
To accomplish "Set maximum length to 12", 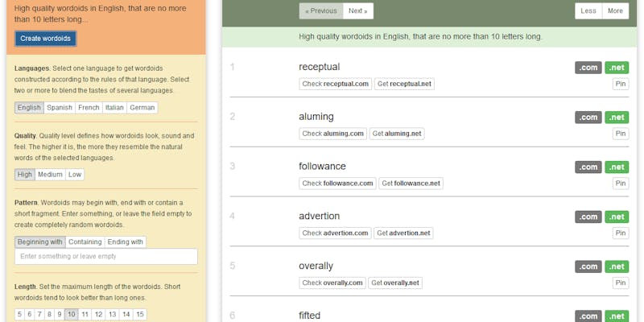I will pyautogui.click(x=98, y=315).
